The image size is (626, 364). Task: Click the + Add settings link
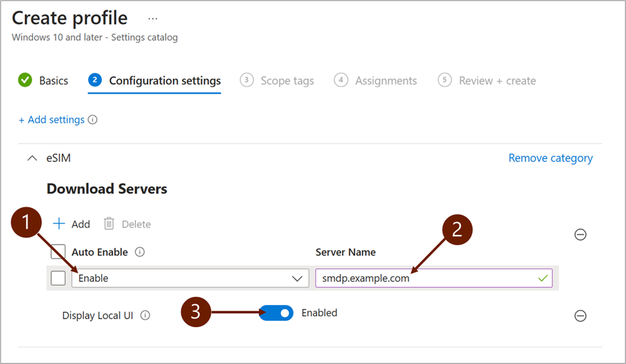click(51, 119)
